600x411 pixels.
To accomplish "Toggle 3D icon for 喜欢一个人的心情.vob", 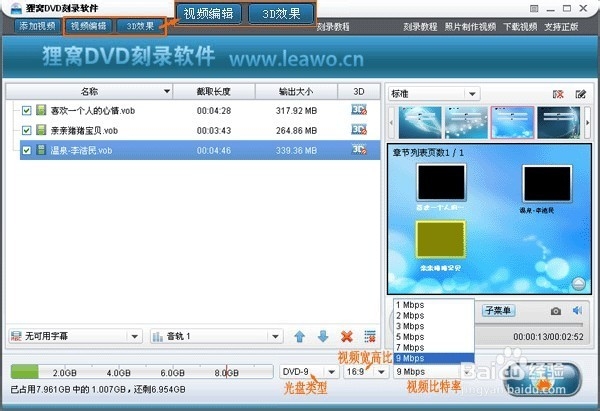I will pyautogui.click(x=359, y=110).
